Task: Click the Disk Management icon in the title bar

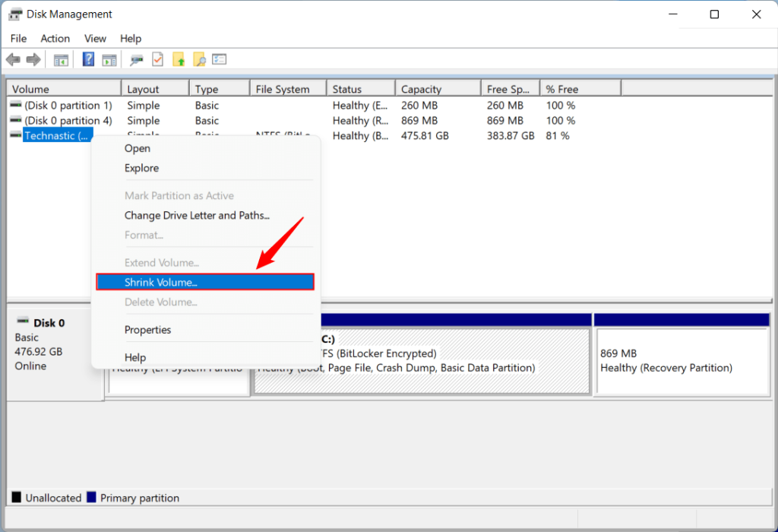Action: click(17, 14)
